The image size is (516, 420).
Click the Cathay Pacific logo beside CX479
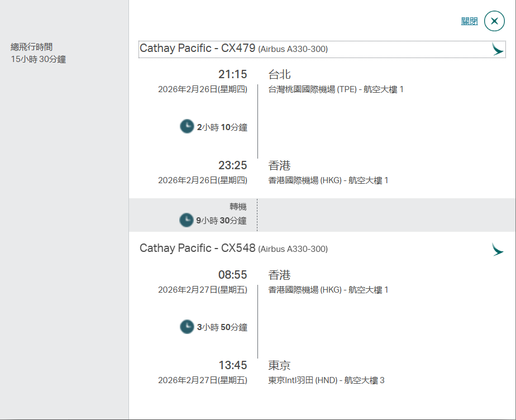pos(498,49)
